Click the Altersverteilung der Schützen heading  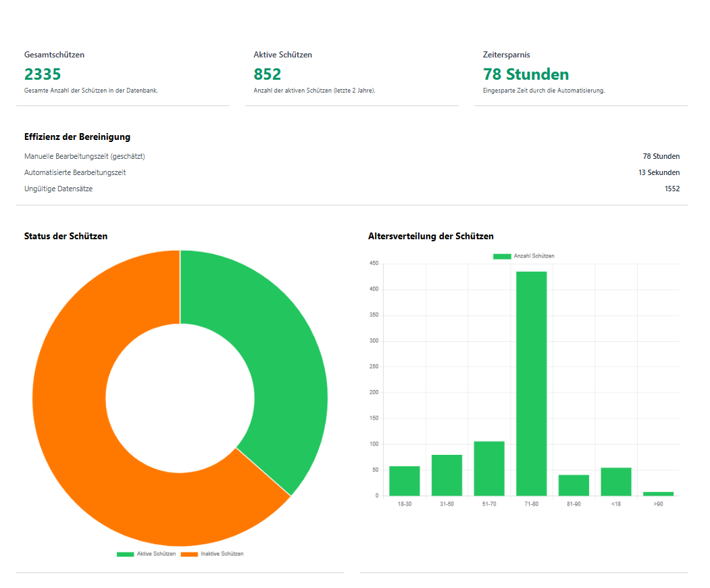click(x=430, y=236)
